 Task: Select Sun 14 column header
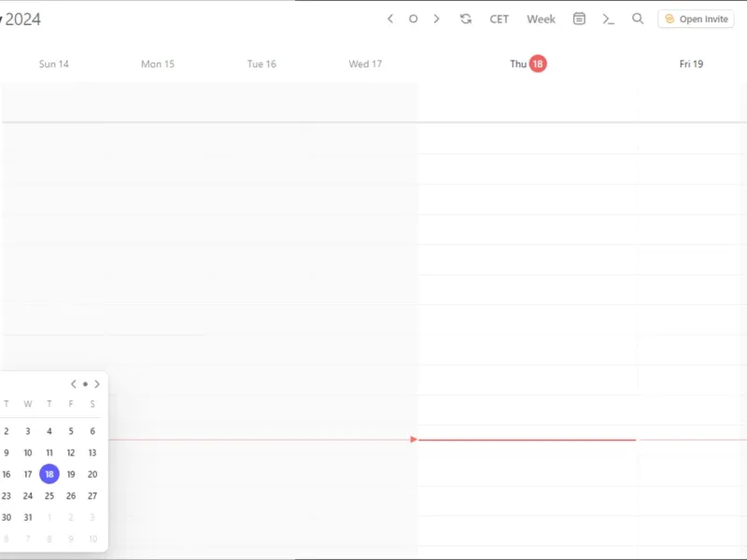coord(54,63)
